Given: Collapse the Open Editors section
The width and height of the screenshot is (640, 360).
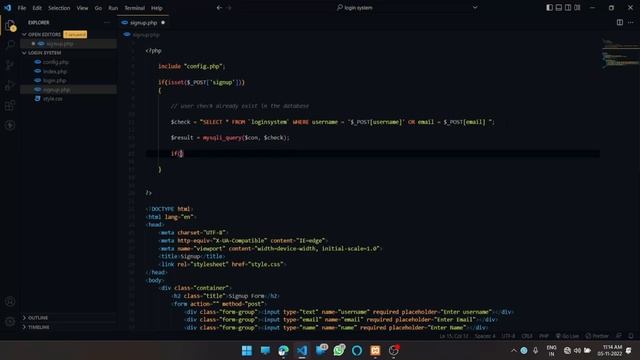Looking at the screenshot, I should click(x=44, y=34).
